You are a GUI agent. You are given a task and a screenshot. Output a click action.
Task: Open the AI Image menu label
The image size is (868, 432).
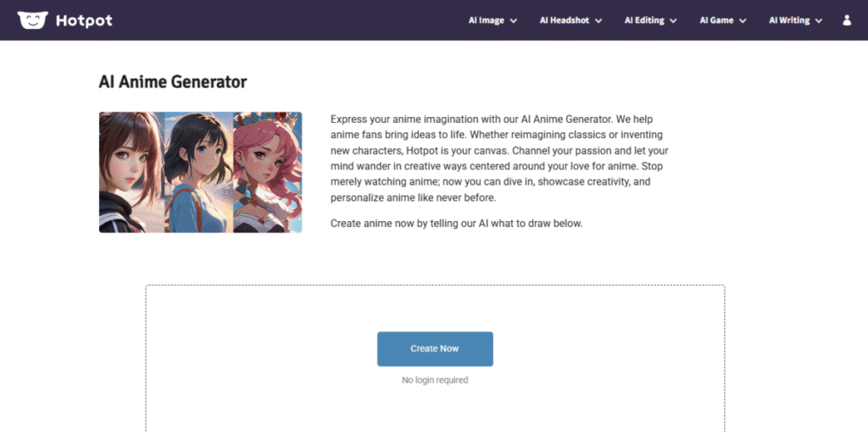pyautogui.click(x=486, y=20)
